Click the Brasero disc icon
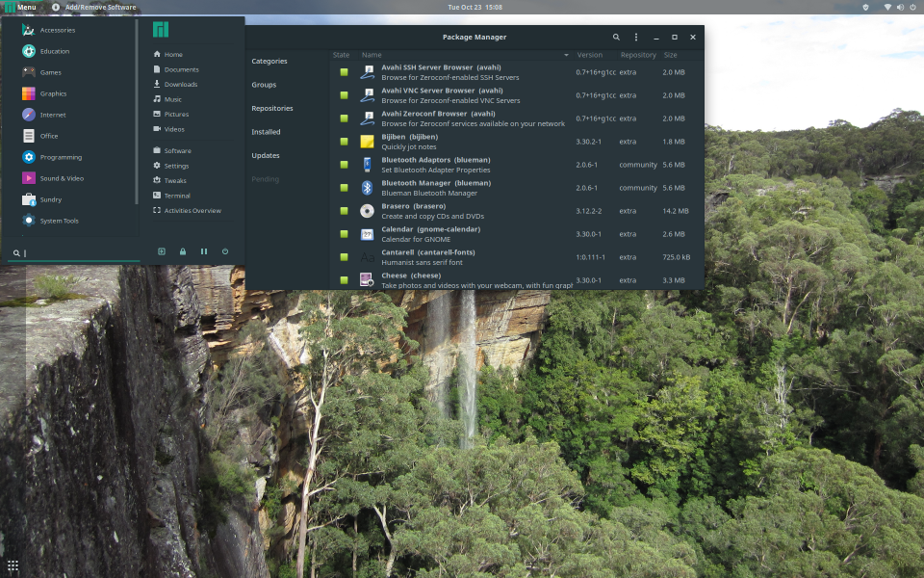Screen dimensions: 924x578 [367, 211]
